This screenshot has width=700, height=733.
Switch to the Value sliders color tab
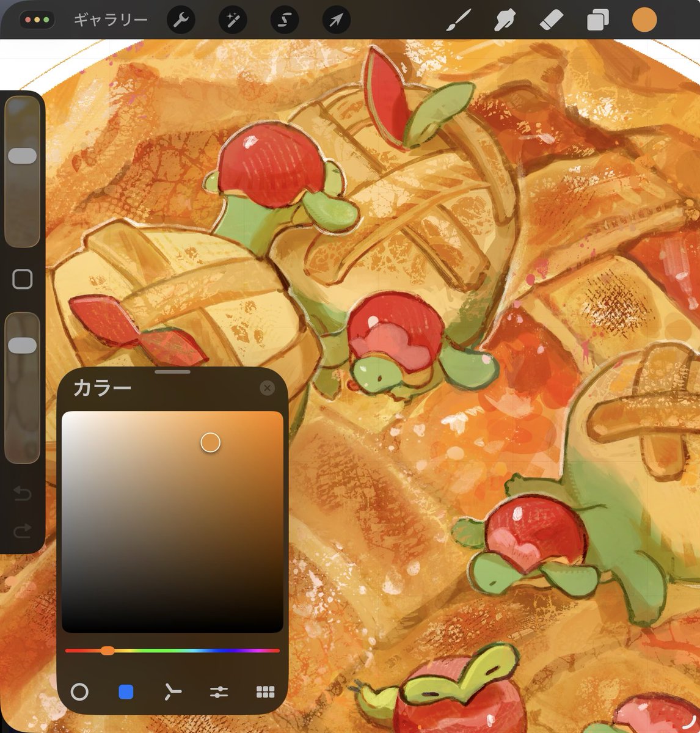point(219,692)
